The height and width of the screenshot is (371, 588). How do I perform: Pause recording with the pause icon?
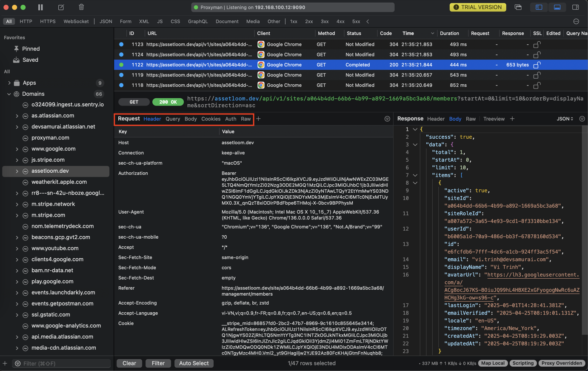point(40,7)
